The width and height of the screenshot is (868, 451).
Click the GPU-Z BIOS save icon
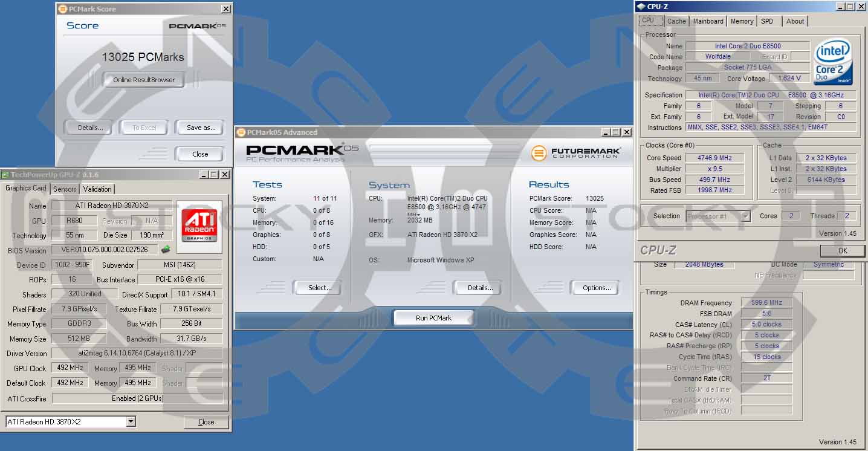click(165, 249)
